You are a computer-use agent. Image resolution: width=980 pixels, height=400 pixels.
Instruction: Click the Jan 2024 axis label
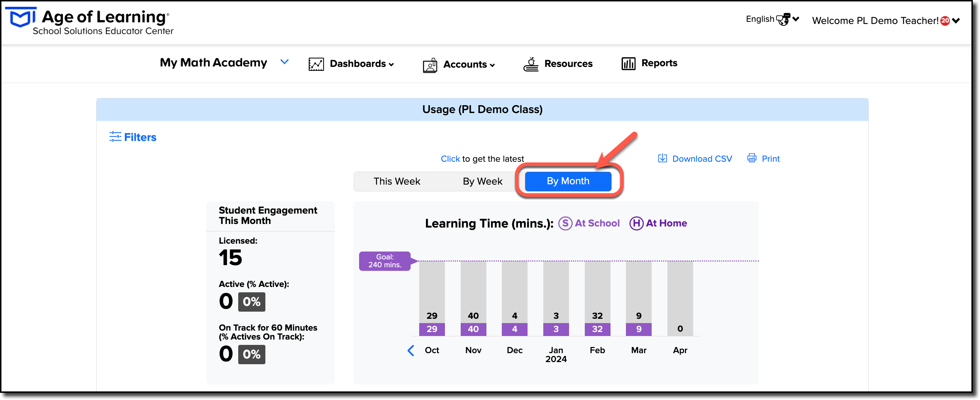556,354
